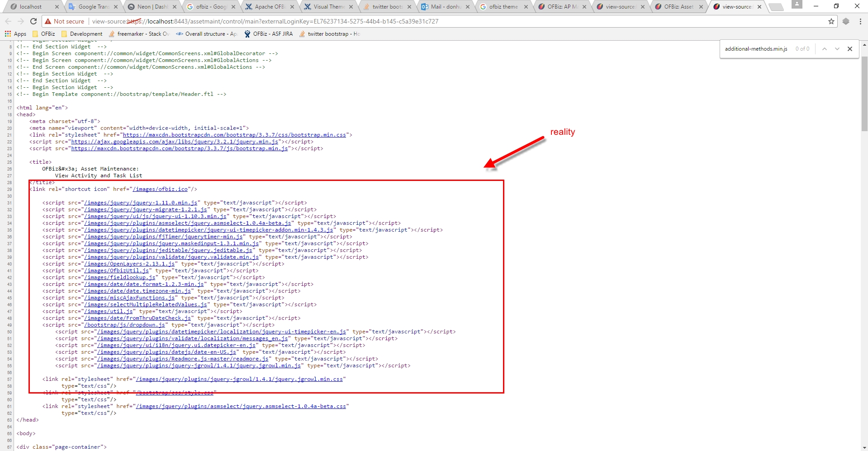Switch to the ofbiz theme tab
The height and width of the screenshot is (451, 868).
[503, 7]
